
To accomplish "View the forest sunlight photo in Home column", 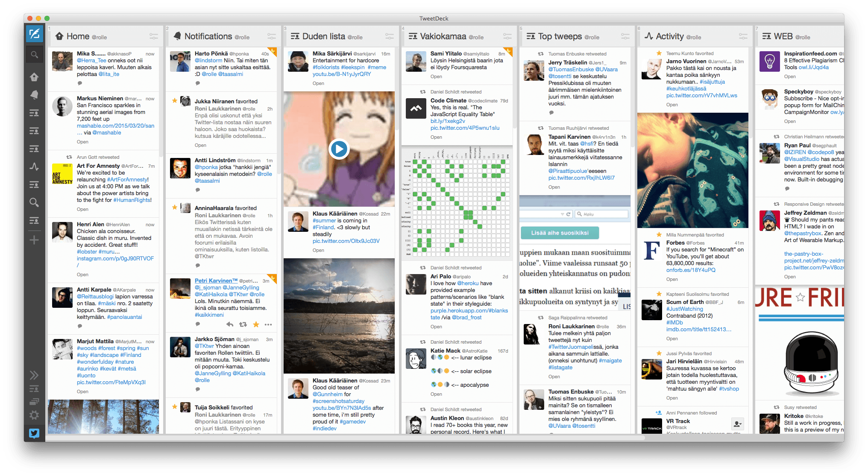I will pyautogui.click(x=103, y=417).
